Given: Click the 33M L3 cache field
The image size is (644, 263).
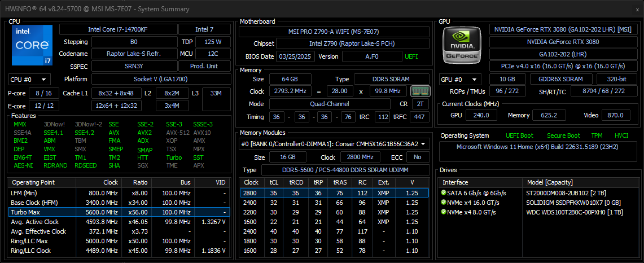Looking at the screenshot, I should tap(216, 99).
